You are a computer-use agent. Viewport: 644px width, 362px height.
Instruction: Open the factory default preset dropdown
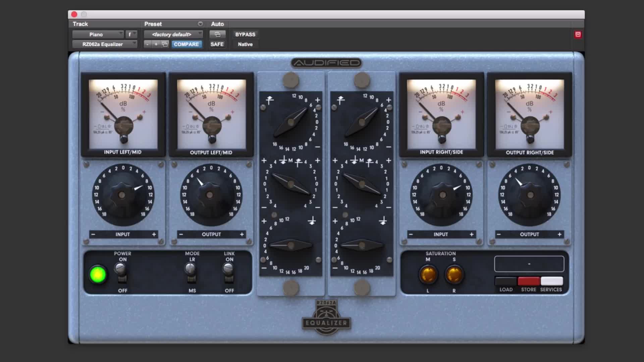[173, 35]
